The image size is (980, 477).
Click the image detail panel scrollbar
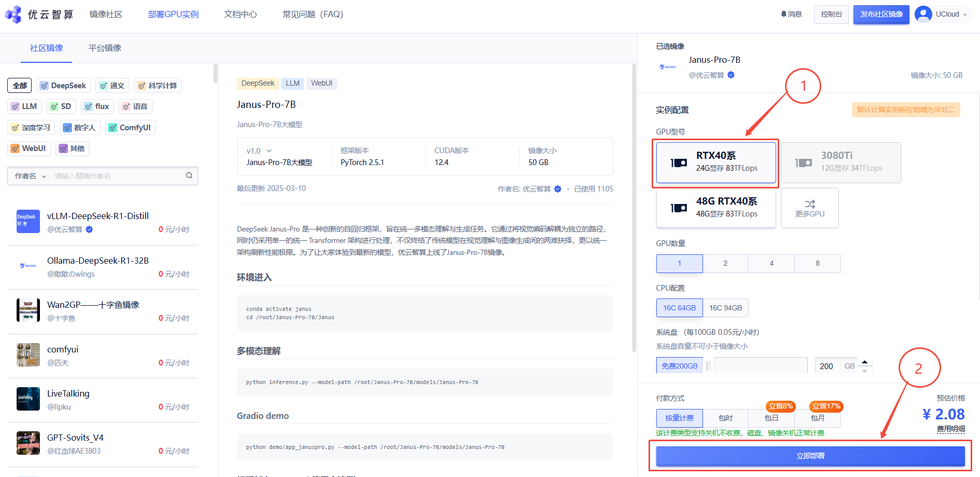[x=633, y=208]
